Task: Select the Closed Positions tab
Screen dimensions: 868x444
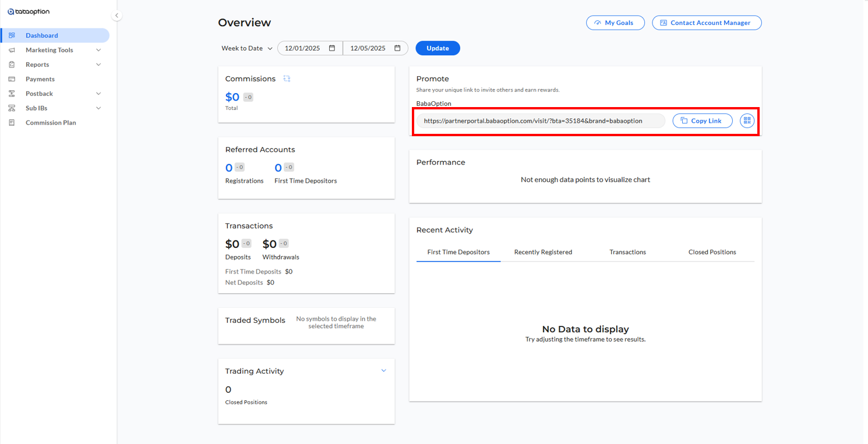Action: pos(712,252)
